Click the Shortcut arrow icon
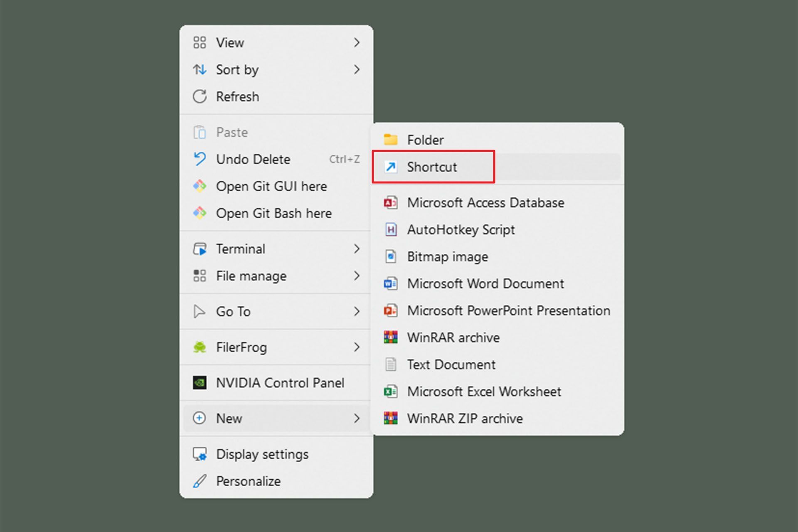The image size is (798, 532). (x=390, y=167)
